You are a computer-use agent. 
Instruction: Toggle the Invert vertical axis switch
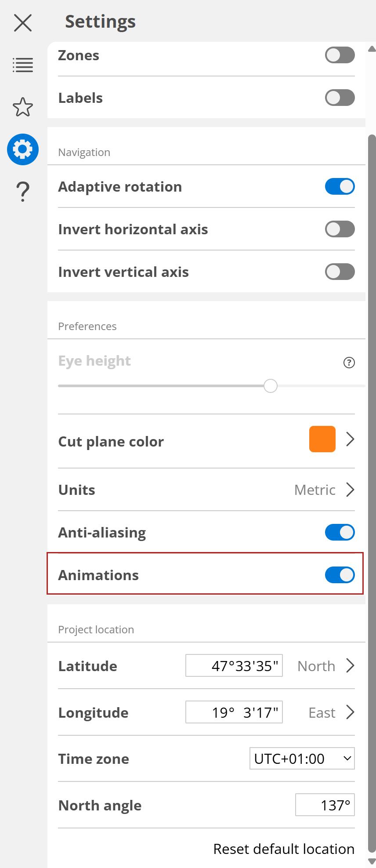point(340,272)
